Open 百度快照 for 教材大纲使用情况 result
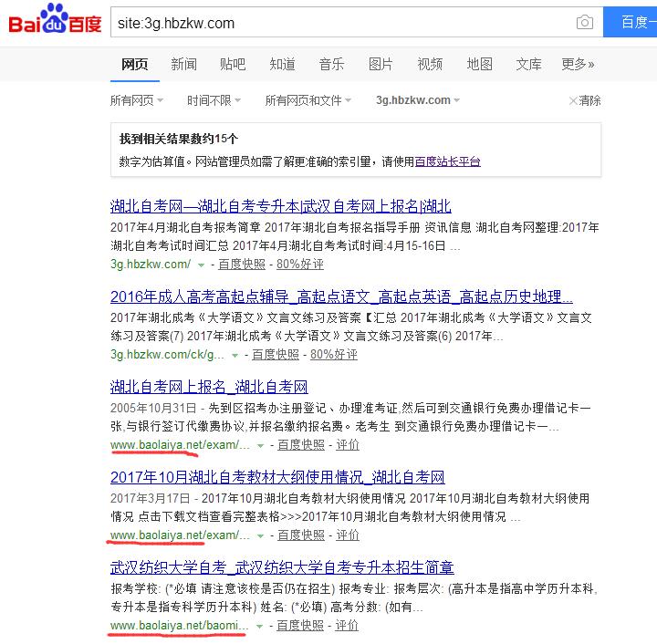The image size is (657, 644). point(301,535)
